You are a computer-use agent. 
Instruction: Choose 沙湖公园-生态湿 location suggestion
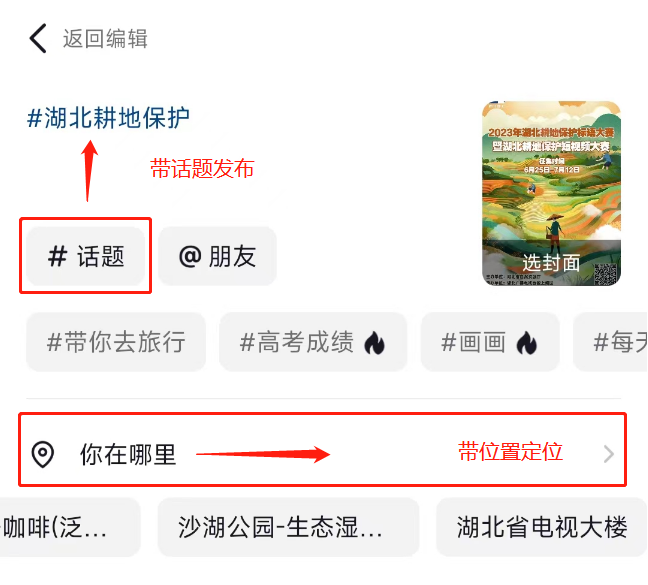288,527
